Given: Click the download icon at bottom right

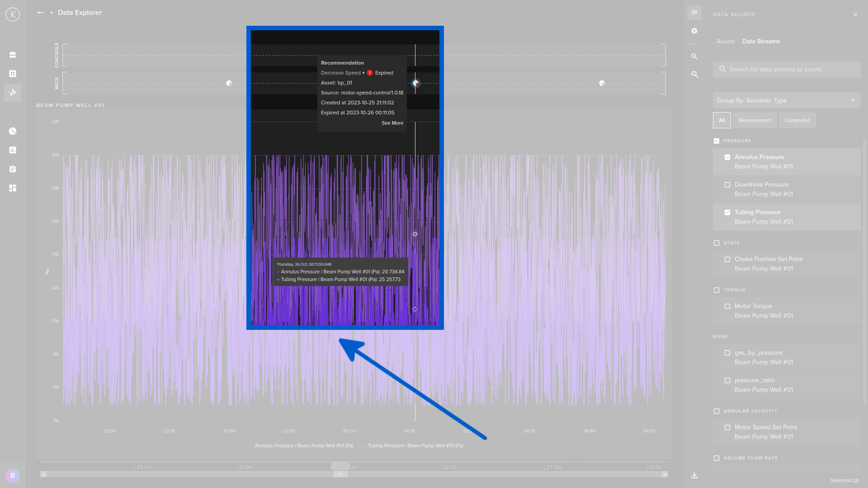Looking at the screenshot, I should coord(694,475).
